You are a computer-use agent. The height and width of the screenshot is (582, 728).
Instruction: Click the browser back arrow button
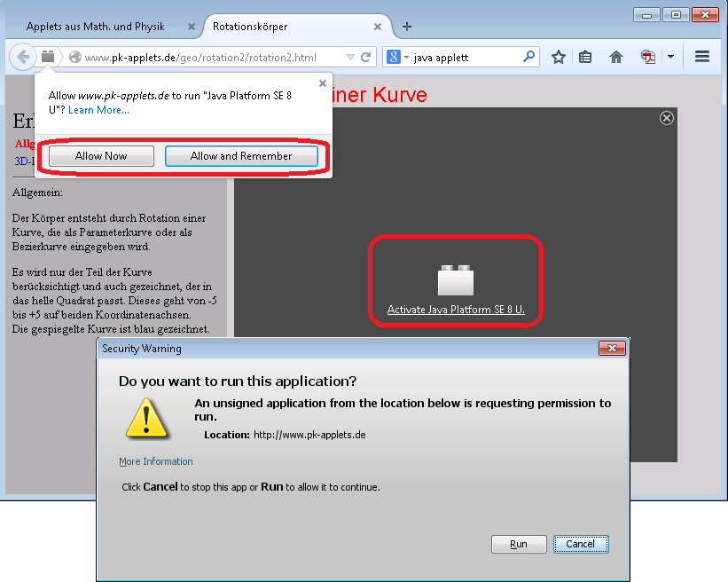click(23, 57)
